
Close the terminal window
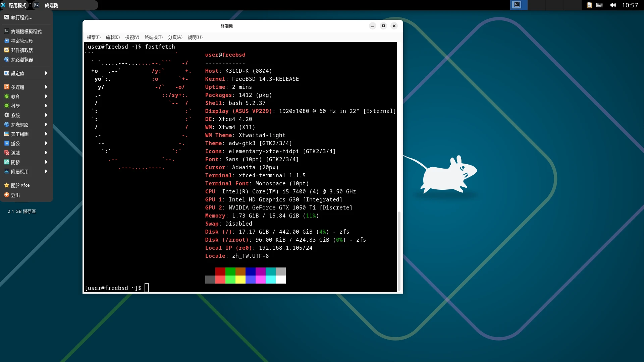tap(394, 26)
